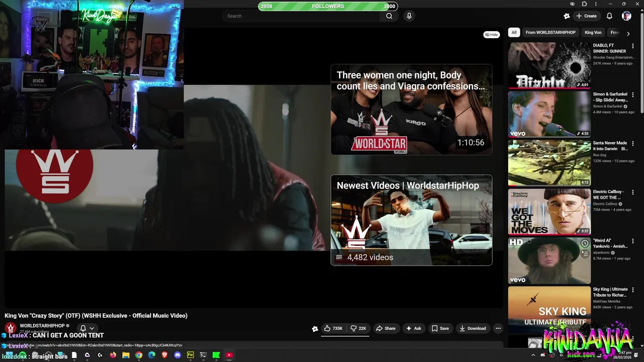Screen dimensions: 644x362
Task: Open the terminal from the taskbar
Action: [203, 355]
